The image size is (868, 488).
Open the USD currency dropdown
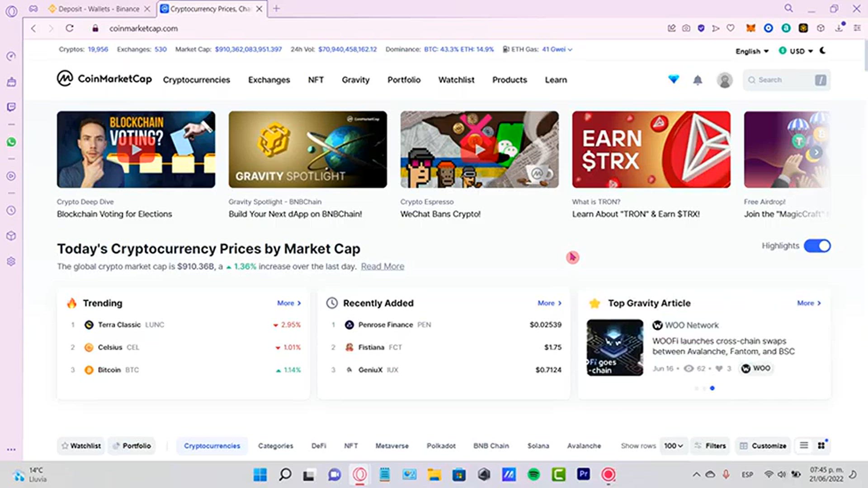[x=796, y=51]
